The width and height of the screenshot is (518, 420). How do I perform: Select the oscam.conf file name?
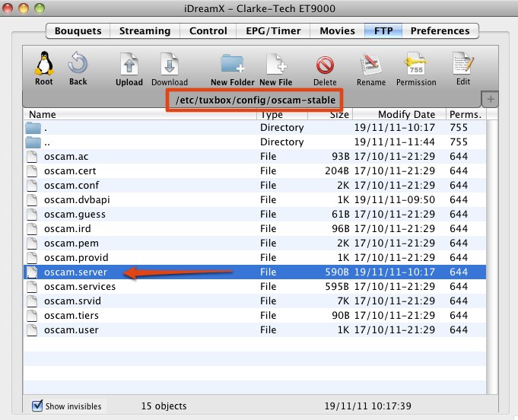(72, 186)
